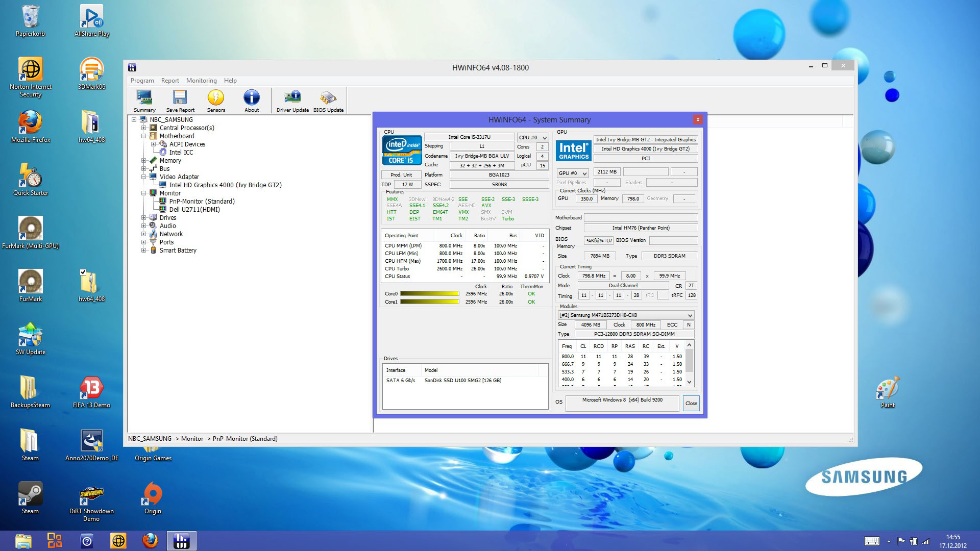Expand the Drives tree node
The width and height of the screenshot is (980, 551).
pos(144,218)
